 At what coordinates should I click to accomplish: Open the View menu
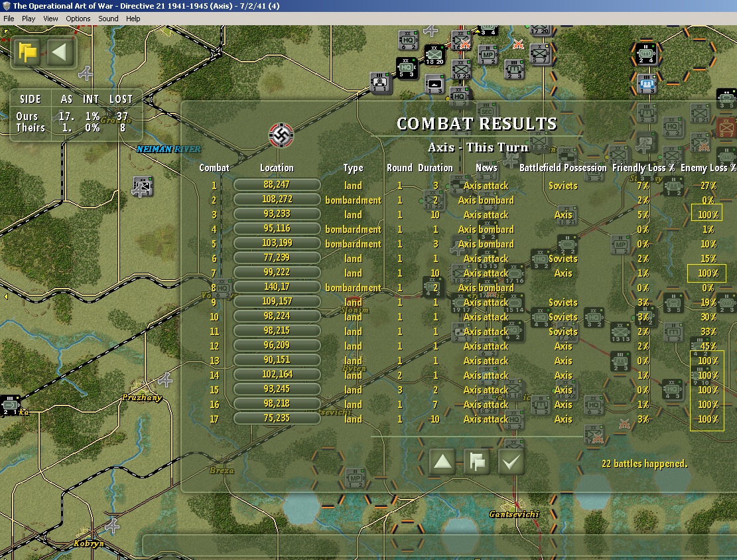pyautogui.click(x=50, y=19)
